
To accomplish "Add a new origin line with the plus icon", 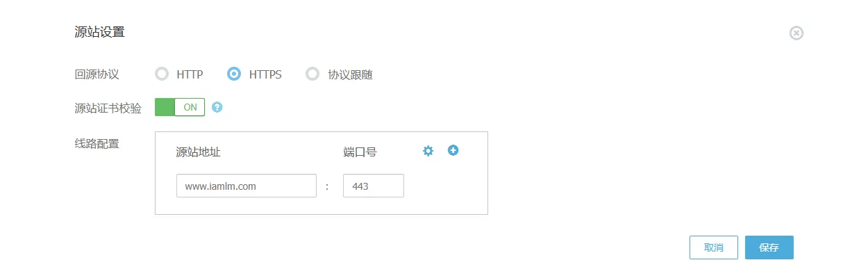I will pyautogui.click(x=453, y=150).
